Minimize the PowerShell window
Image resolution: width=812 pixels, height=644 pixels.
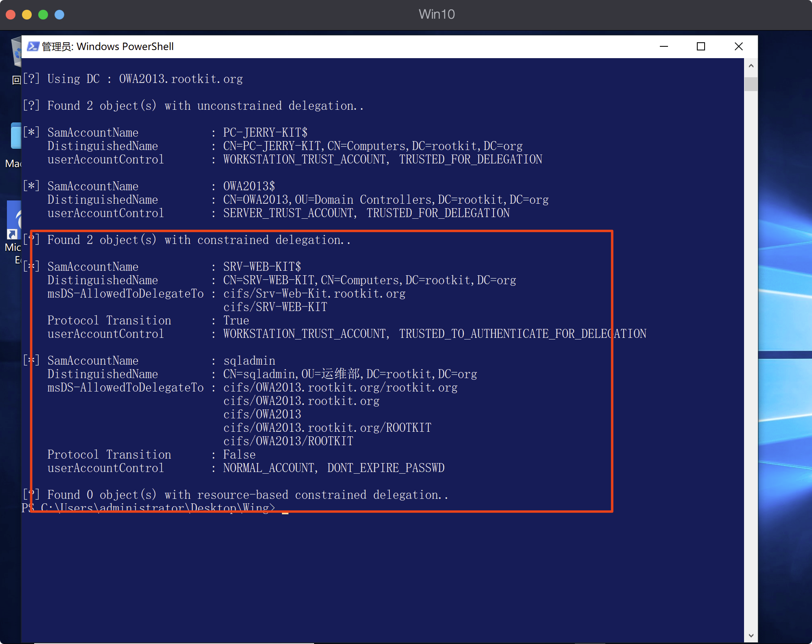click(x=664, y=47)
